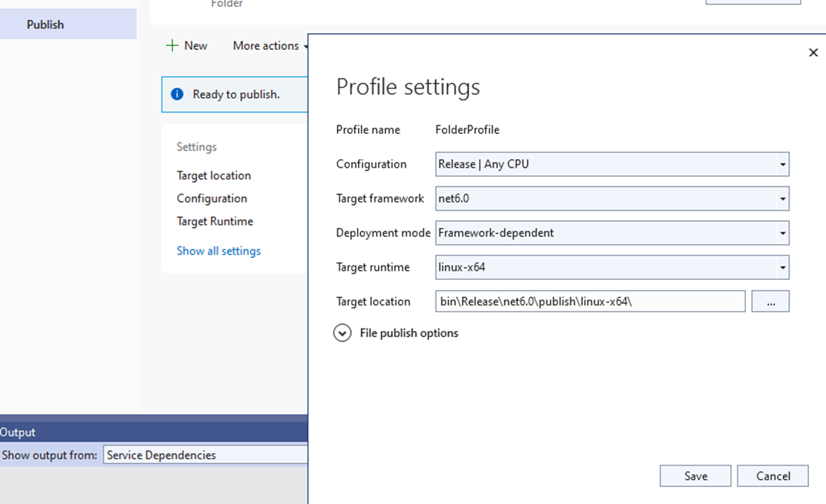
Task: Click the Profile settings heading
Action: click(408, 87)
